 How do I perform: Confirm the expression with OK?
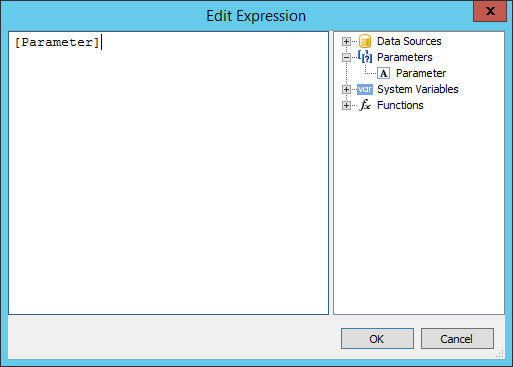point(377,339)
